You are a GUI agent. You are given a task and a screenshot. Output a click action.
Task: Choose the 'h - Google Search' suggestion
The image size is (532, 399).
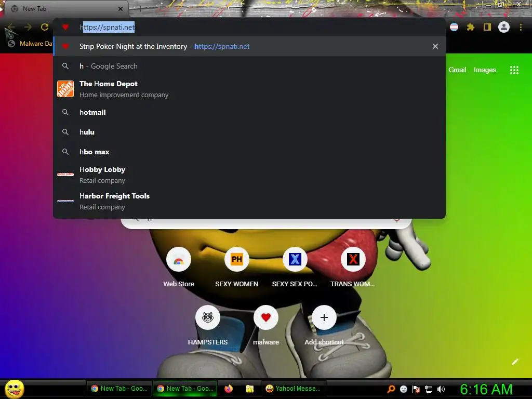coord(249,66)
